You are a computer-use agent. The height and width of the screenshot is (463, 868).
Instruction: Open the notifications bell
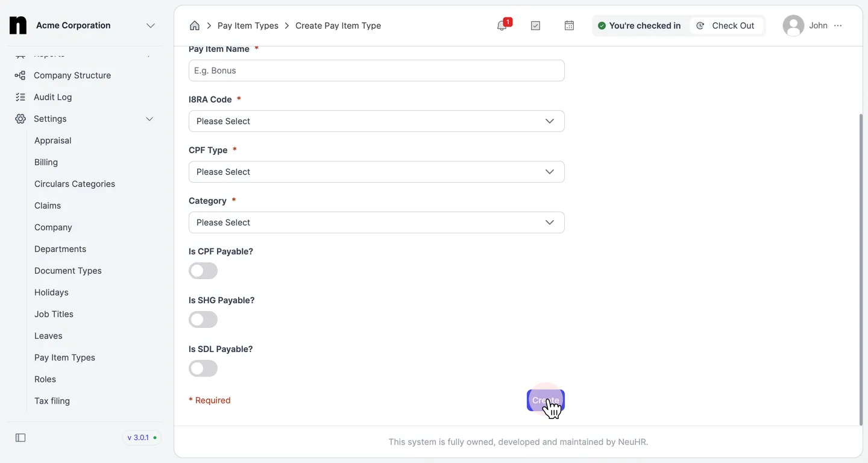pos(502,25)
